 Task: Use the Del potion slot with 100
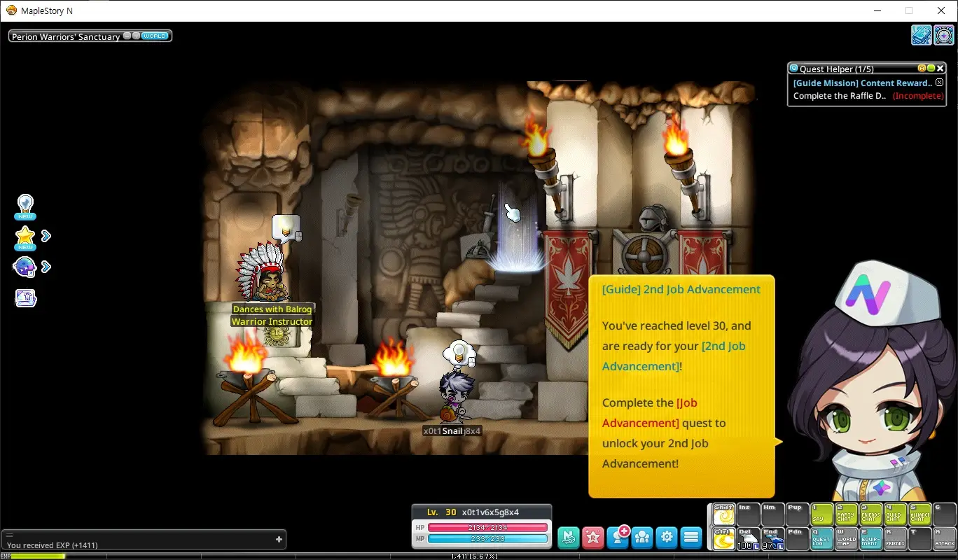pyautogui.click(x=748, y=538)
